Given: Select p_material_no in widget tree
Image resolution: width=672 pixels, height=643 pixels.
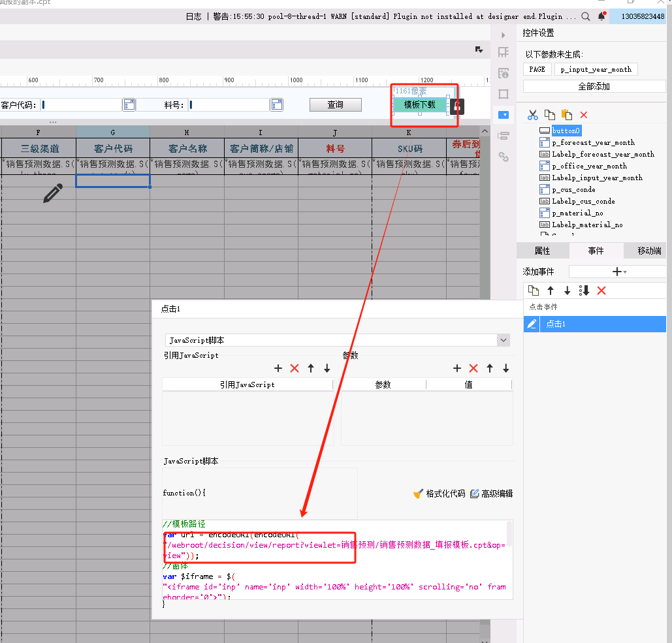Looking at the screenshot, I should coord(577,213).
